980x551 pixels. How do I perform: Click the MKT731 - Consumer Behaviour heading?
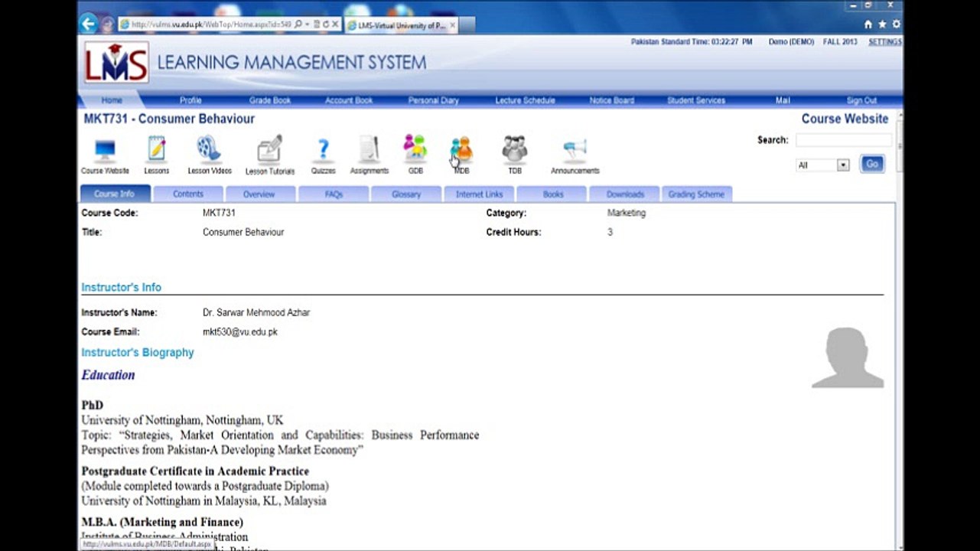click(169, 119)
